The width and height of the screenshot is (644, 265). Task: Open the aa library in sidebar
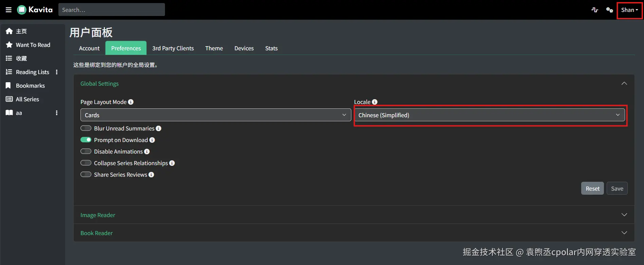pyautogui.click(x=19, y=113)
